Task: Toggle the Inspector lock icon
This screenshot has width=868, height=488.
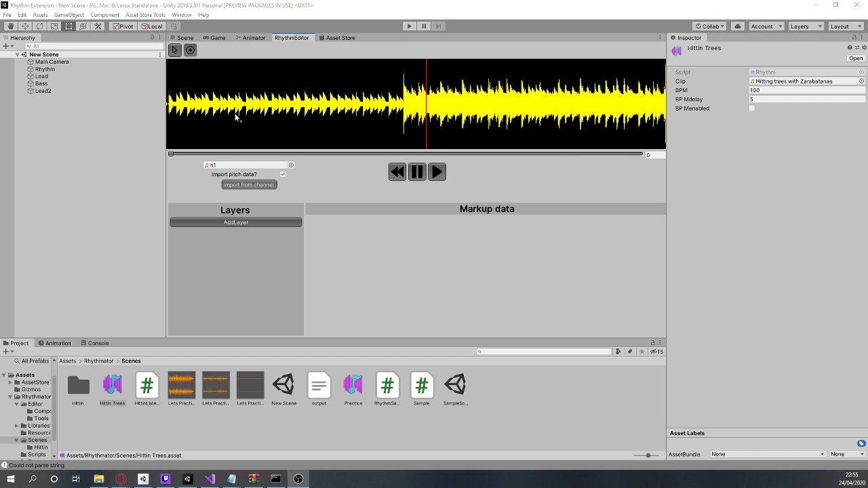Action: pos(856,37)
